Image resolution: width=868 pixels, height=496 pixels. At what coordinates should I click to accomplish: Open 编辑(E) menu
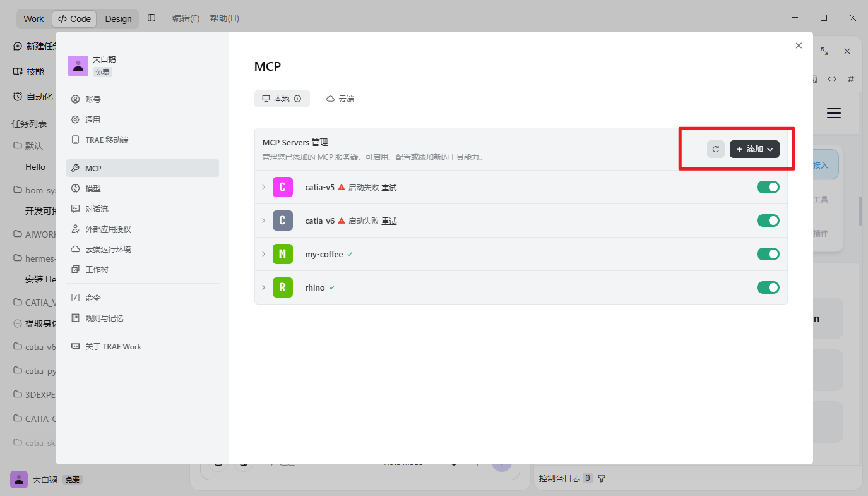186,19
